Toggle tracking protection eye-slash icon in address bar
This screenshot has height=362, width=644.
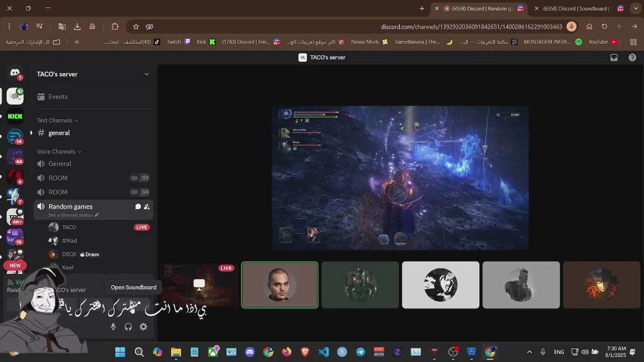click(x=149, y=27)
